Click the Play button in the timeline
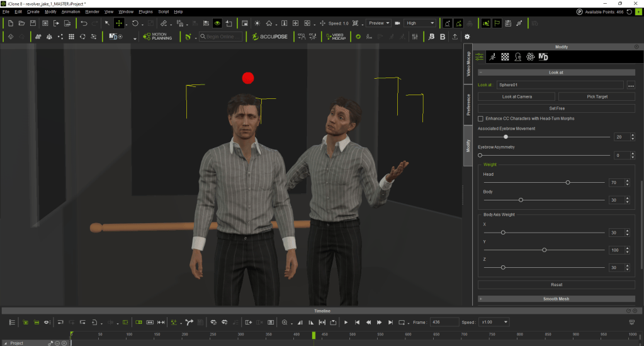Screen dimensions: 644x346 (346, 322)
